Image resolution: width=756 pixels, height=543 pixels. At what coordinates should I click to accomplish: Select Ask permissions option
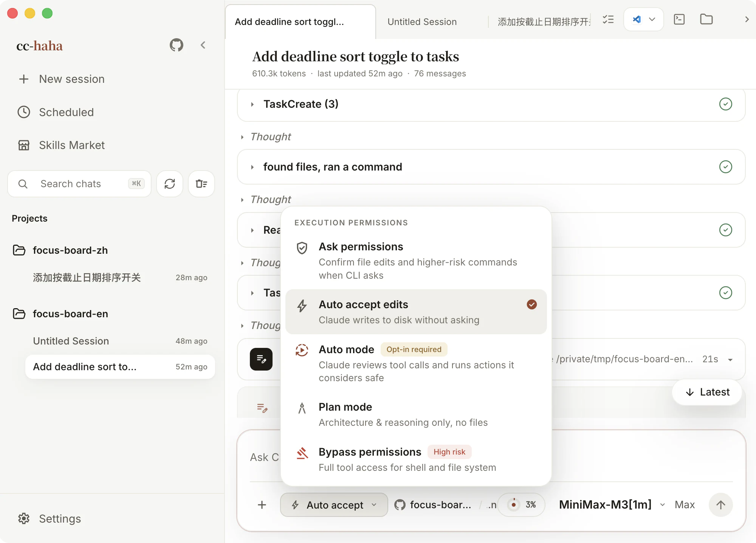coord(416,261)
